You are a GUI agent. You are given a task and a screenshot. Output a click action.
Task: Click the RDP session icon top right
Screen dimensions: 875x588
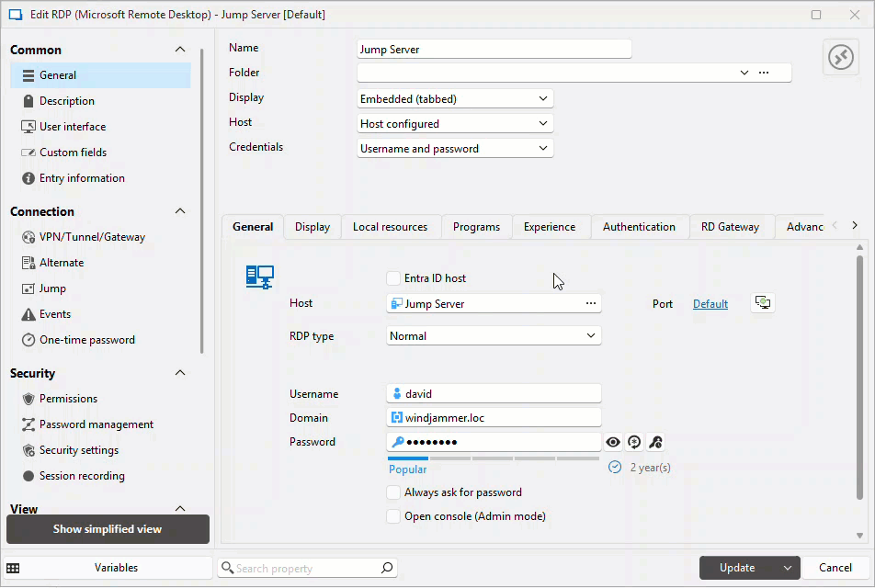pos(840,57)
